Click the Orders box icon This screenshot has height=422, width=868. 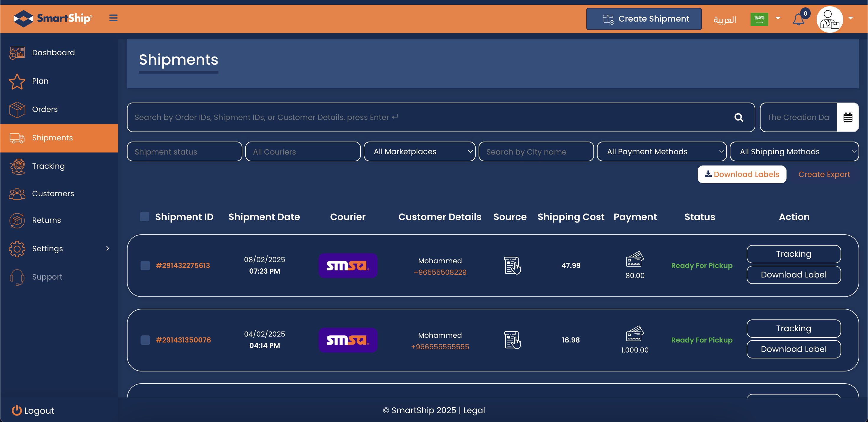tap(17, 109)
